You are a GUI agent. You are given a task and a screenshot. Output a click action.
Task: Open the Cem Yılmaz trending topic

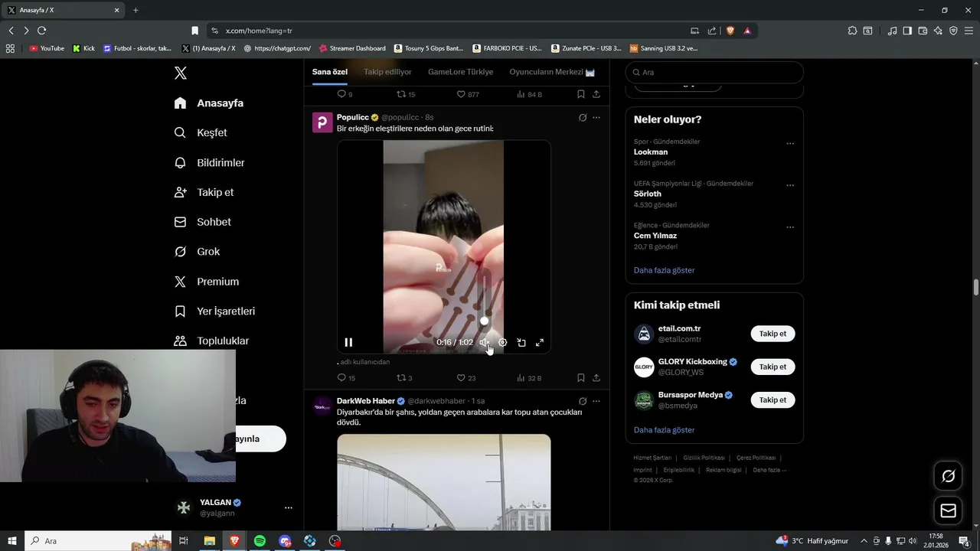pyautogui.click(x=655, y=236)
